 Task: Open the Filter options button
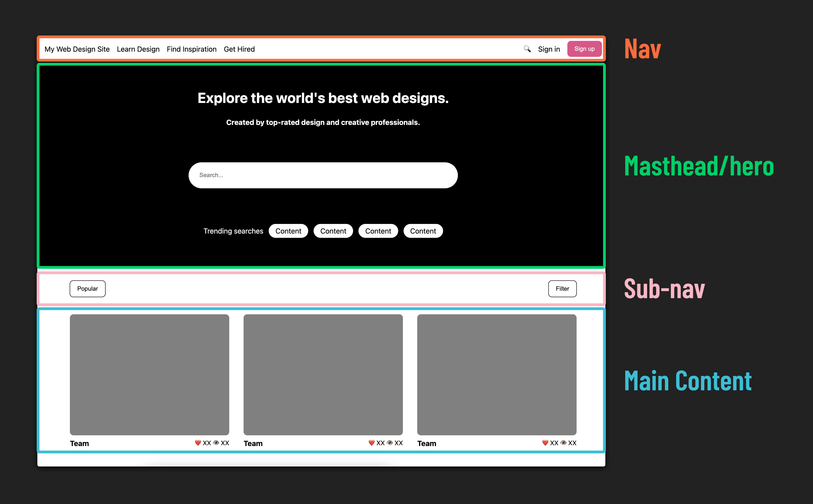pos(562,289)
